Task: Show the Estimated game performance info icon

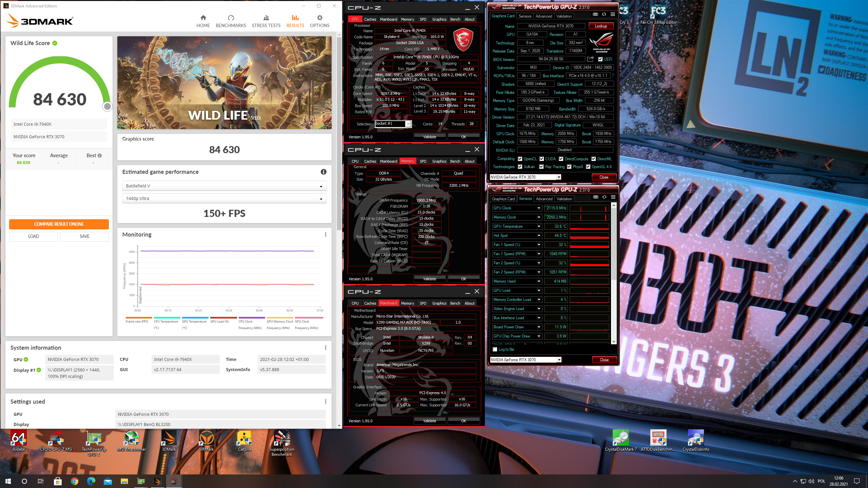Action: point(323,172)
